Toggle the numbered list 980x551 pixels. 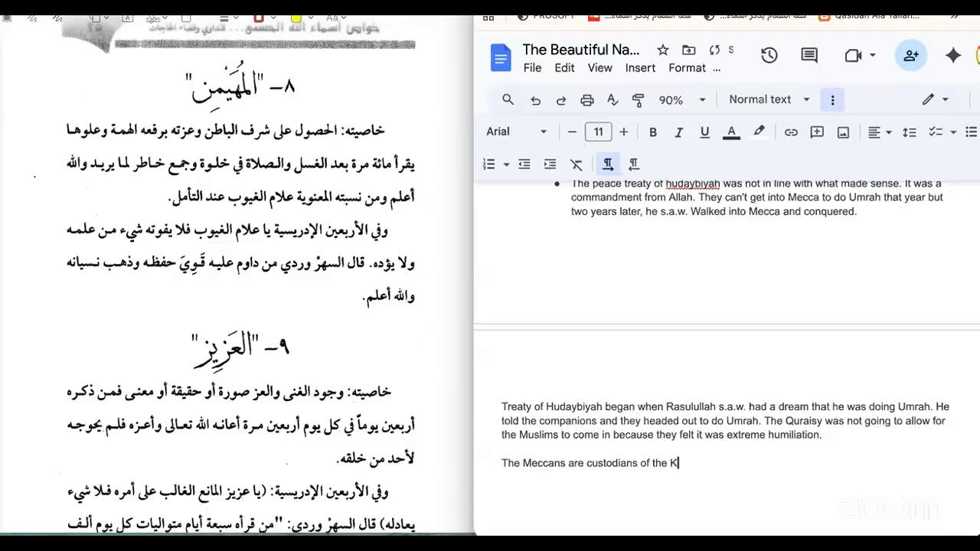488,164
